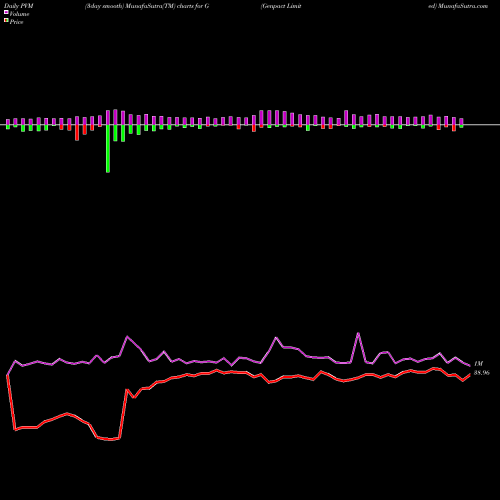Image resolution: width=500 pixels, height=500 pixels.
Task: Click the lowest trough of red price line
Action: coord(111,440)
